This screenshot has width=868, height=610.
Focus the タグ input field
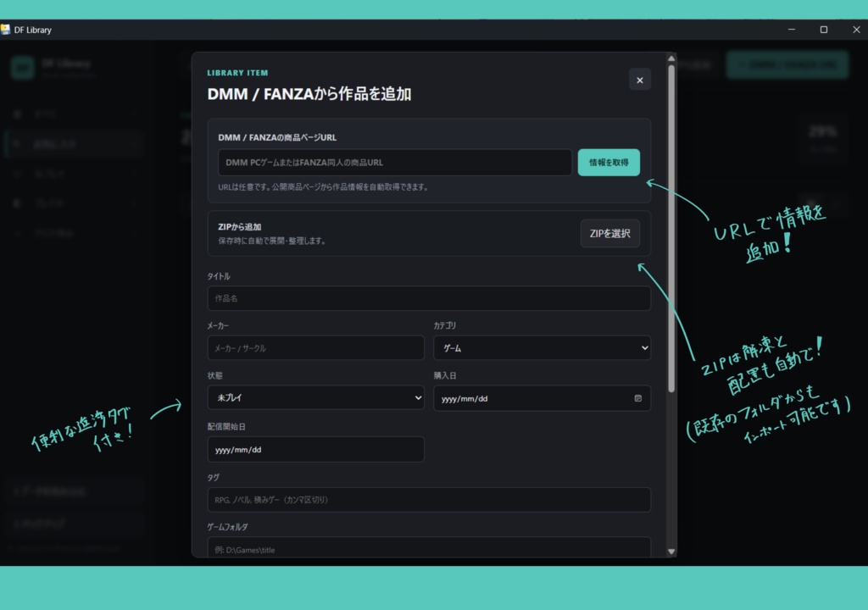click(x=429, y=500)
